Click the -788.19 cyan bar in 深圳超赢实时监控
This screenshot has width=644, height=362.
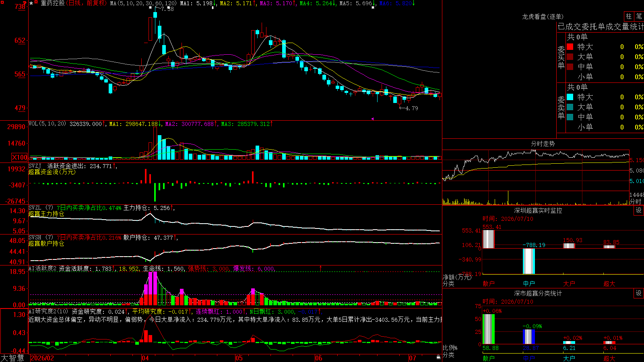[x=529, y=261]
